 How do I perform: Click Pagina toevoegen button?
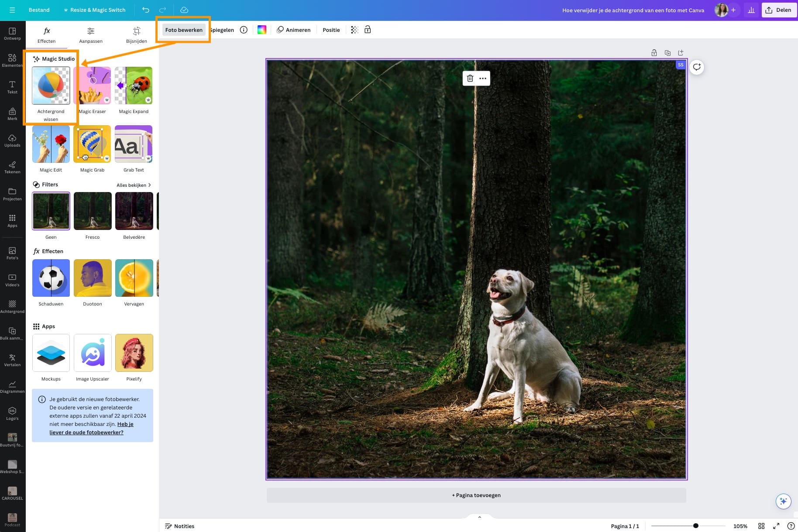coord(476,495)
